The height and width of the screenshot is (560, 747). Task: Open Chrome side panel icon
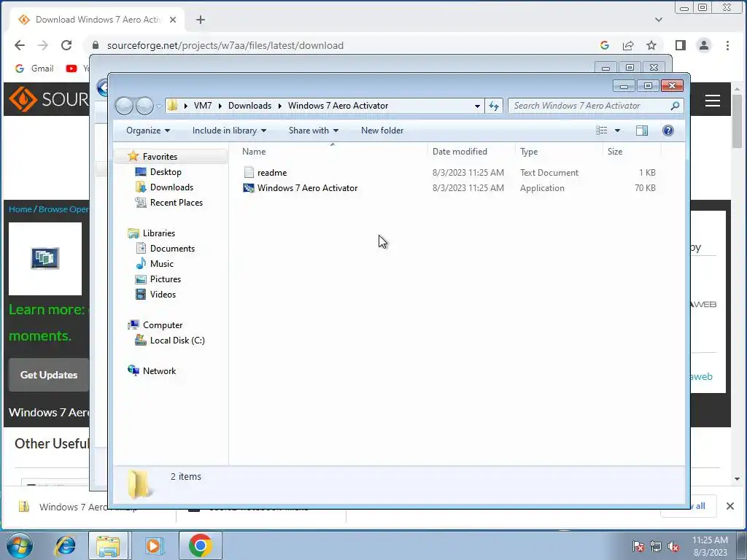681,45
